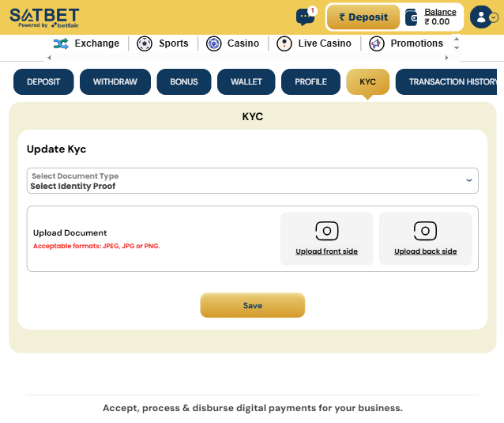Click the 'Accept, process & disburse' footer text
This screenshot has width=504, height=423.
[x=253, y=408]
